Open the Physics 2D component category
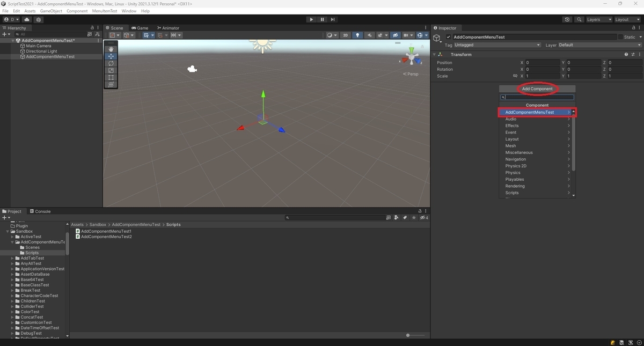644x346 pixels. tap(535, 166)
